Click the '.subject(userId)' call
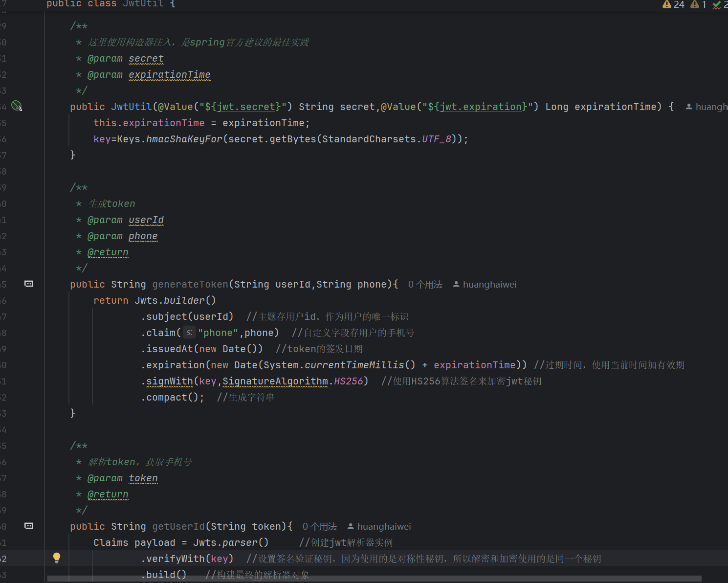Image resolution: width=728 pixels, height=583 pixels. click(187, 316)
